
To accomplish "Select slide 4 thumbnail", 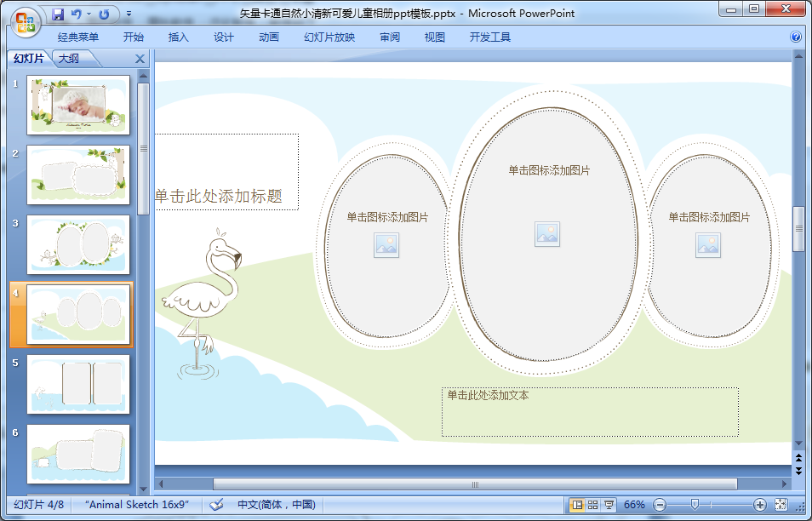I will 78,314.
